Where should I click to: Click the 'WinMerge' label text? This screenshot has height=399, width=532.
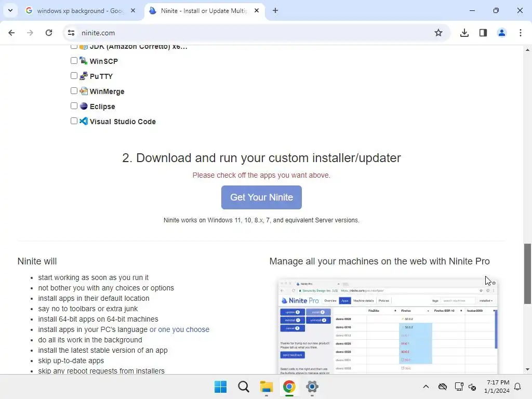point(107,91)
